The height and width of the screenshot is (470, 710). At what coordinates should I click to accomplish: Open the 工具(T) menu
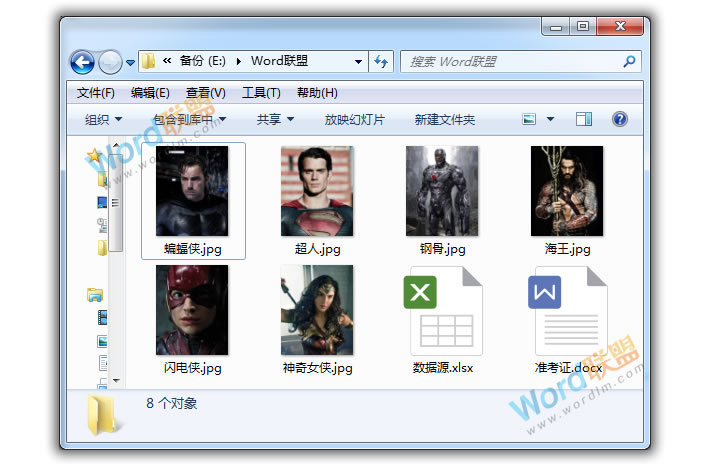coord(261,93)
